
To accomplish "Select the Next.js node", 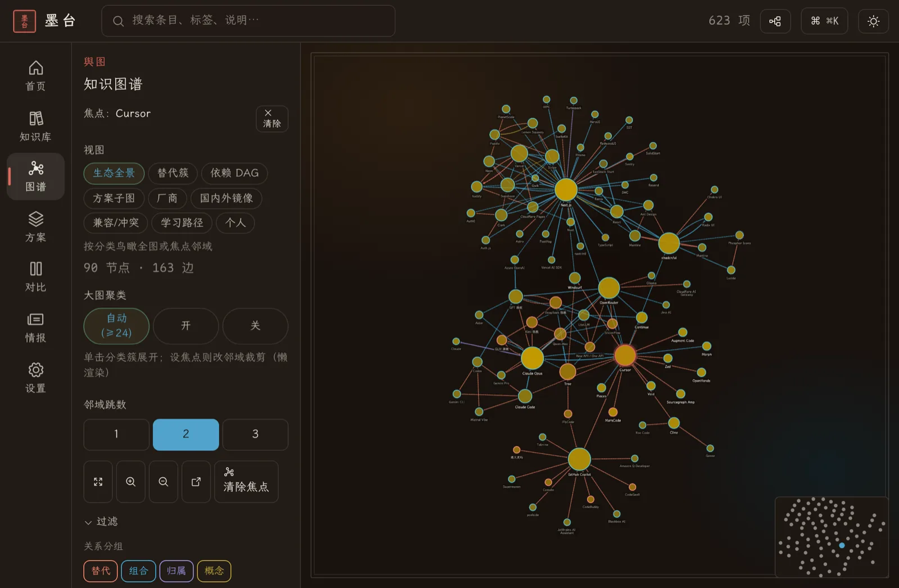I will (566, 190).
